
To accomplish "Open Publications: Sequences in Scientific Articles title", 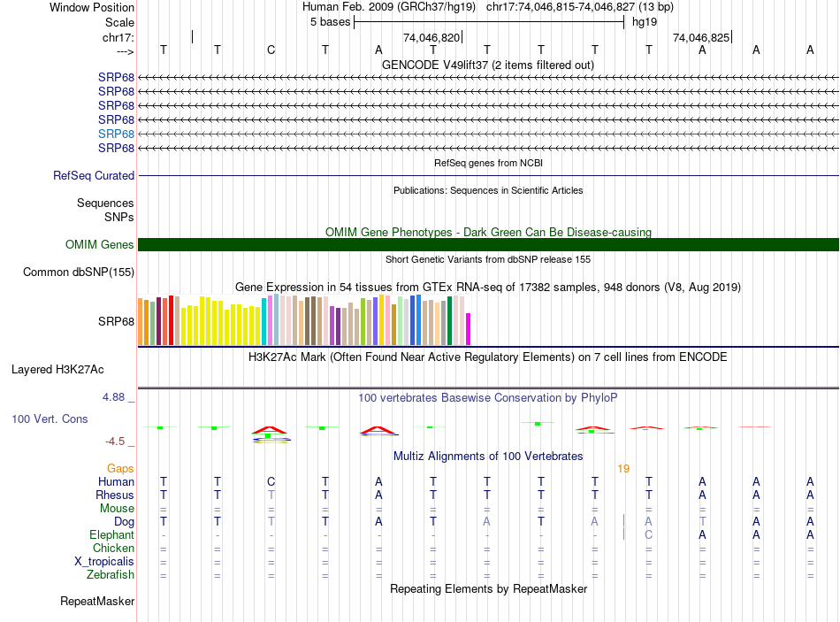I will point(488,190).
